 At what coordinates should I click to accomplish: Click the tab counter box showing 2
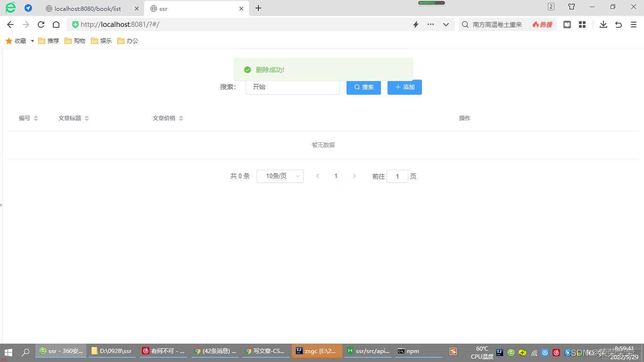click(551, 7)
